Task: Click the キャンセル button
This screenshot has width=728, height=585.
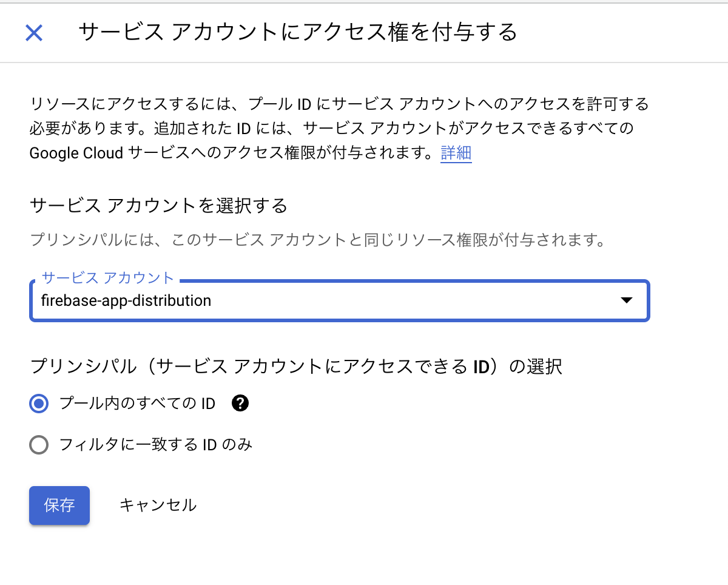Action: (x=158, y=505)
